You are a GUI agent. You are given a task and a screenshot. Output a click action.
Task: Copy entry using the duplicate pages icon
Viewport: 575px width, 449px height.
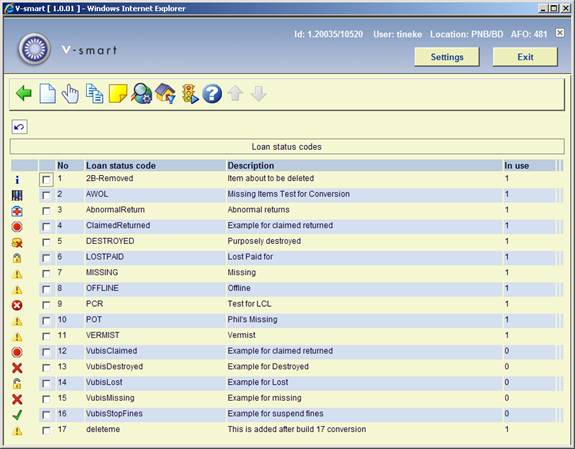click(94, 94)
